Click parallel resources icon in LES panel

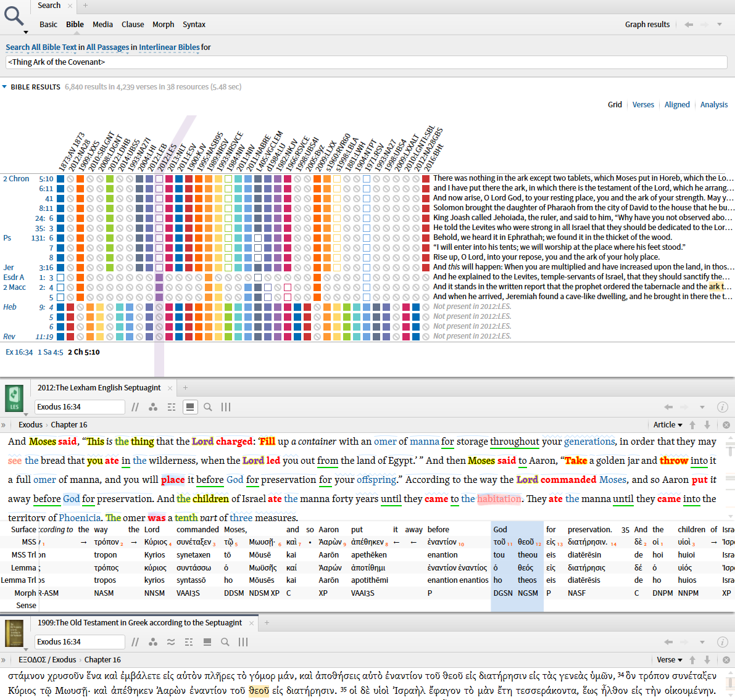click(135, 407)
